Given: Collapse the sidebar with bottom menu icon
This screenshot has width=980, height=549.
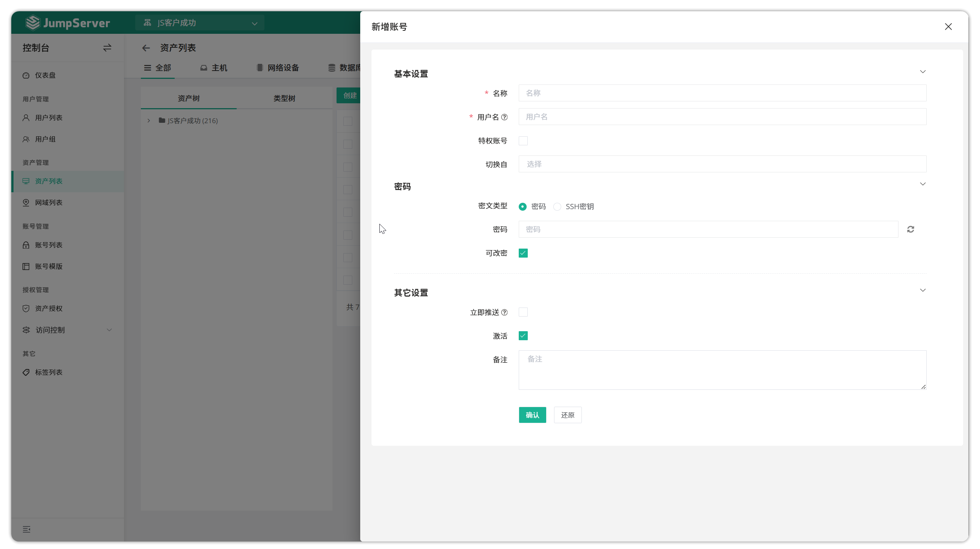Looking at the screenshot, I should tap(26, 529).
